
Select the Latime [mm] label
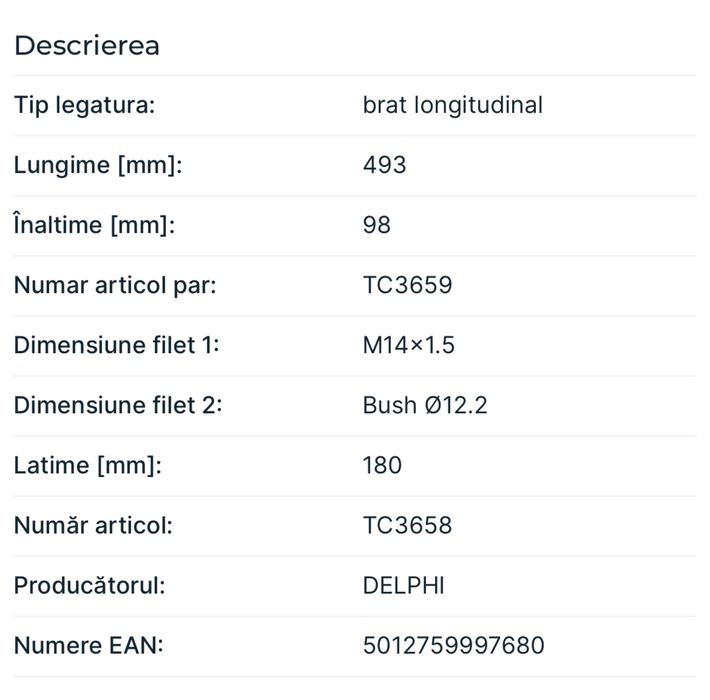88,466
